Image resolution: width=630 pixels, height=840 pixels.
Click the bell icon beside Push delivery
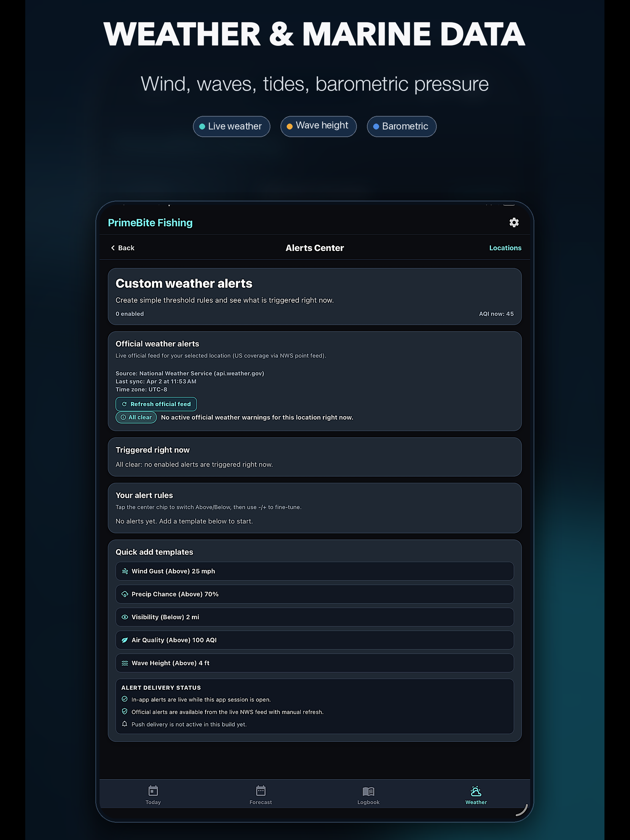pos(125,724)
